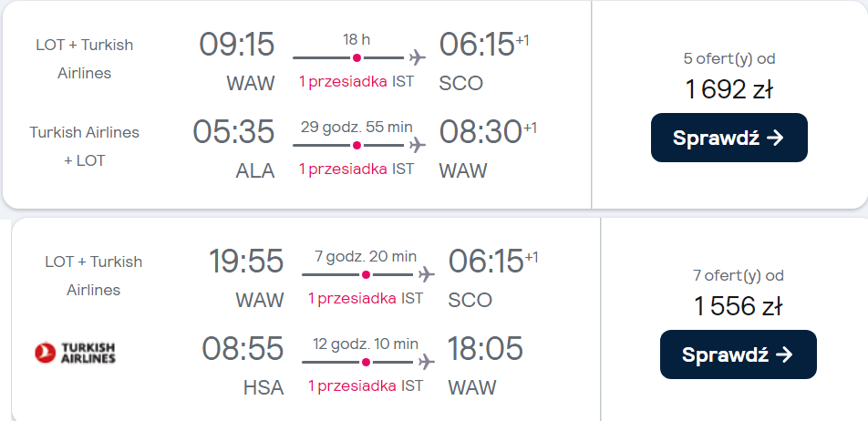Click the 08:55 departure time from HSA

(x=243, y=348)
